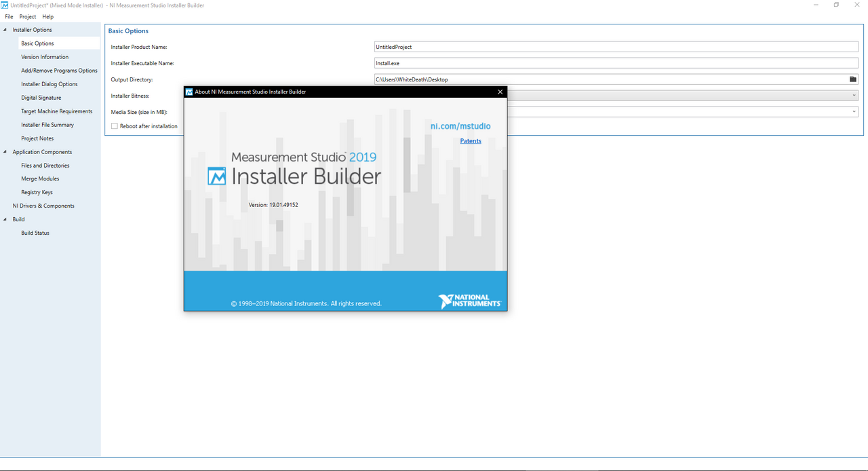Open Project Notes in the sidebar
This screenshot has width=868, height=471.
point(37,138)
